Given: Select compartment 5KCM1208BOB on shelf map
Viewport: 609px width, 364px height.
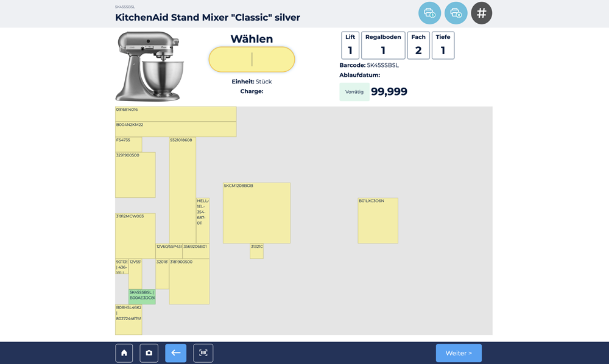Looking at the screenshot, I should 256,213.
